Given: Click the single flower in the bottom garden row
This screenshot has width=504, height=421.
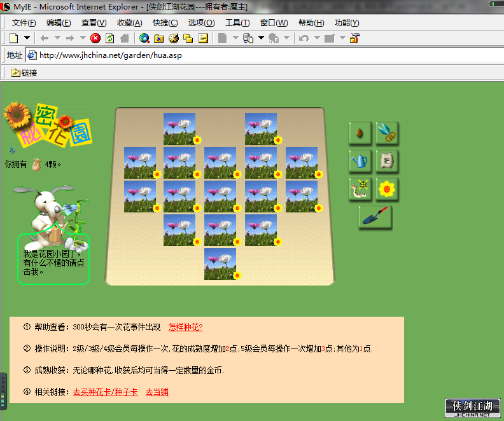Looking at the screenshot, I should (x=220, y=264).
